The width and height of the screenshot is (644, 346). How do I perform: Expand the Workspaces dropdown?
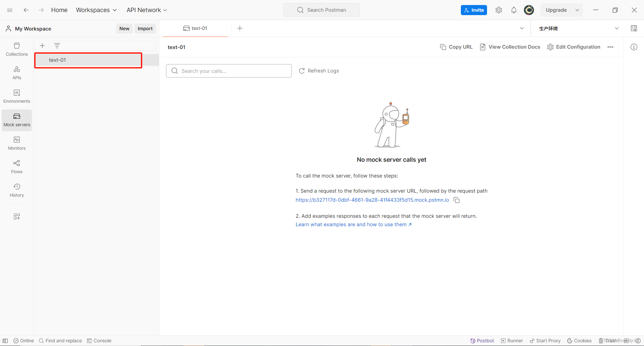96,10
